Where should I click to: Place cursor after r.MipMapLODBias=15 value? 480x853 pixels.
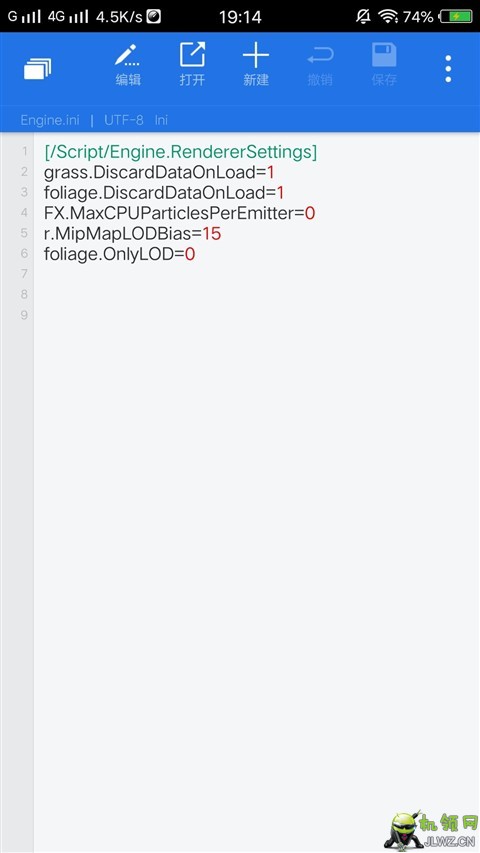coord(222,234)
